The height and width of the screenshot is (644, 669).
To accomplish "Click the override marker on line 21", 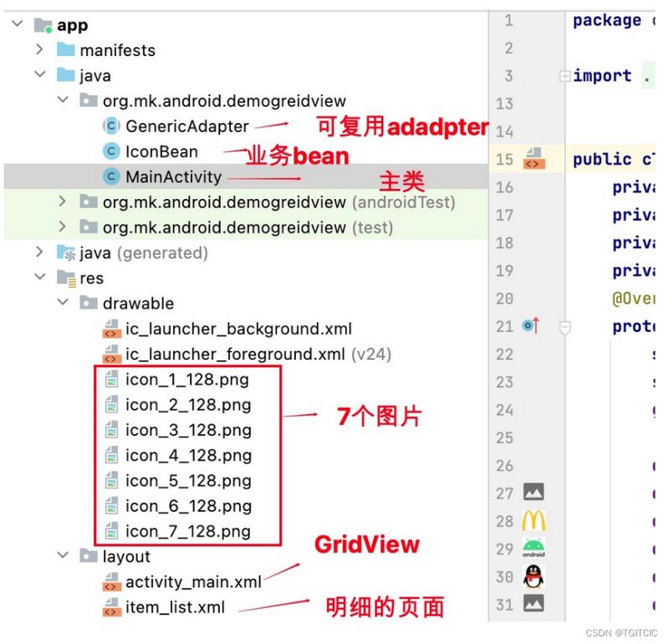I will pyautogui.click(x=530, y=326).
